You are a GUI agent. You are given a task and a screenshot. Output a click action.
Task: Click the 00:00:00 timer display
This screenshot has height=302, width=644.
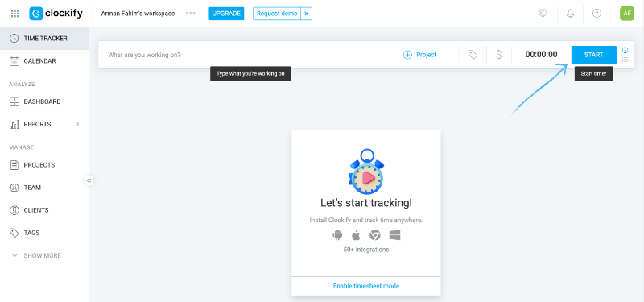(541, 55)
